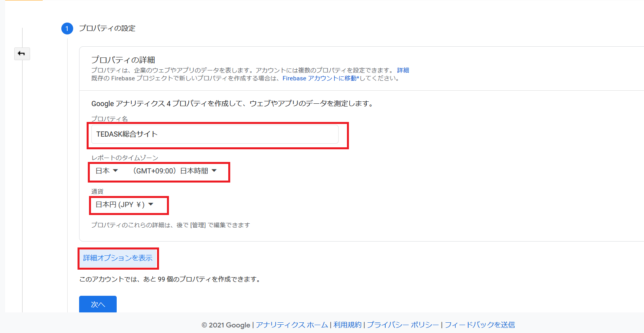Viewport: 644px width, 333px height.
Task: Open the 利用規約 footer link
Action: [347, 325]
